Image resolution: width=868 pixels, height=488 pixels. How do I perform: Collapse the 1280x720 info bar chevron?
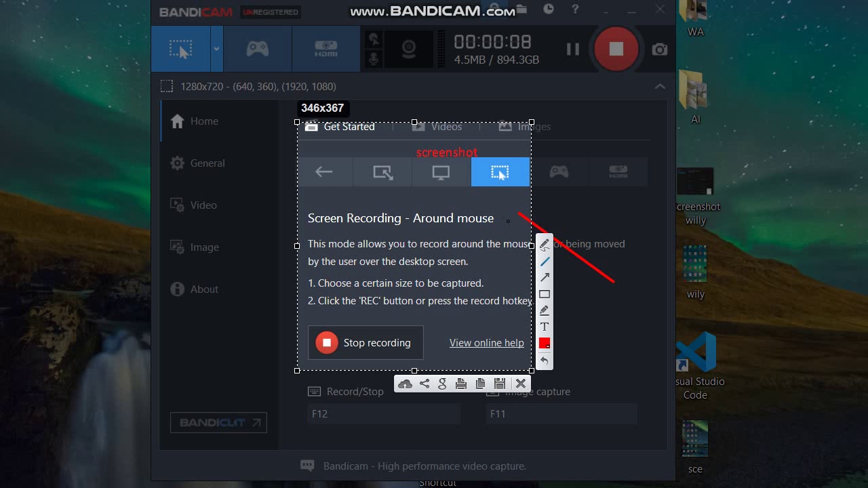pyautogui.click(x=660, y=86)
